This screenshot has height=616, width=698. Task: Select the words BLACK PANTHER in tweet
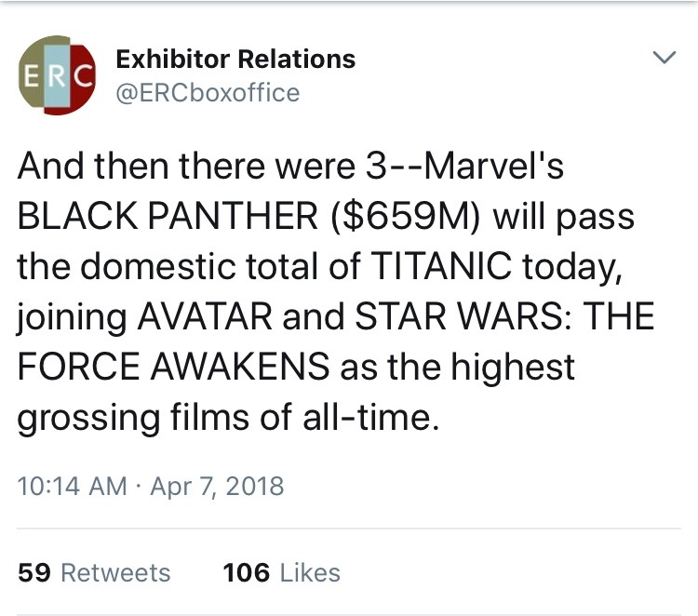point(168,216)
